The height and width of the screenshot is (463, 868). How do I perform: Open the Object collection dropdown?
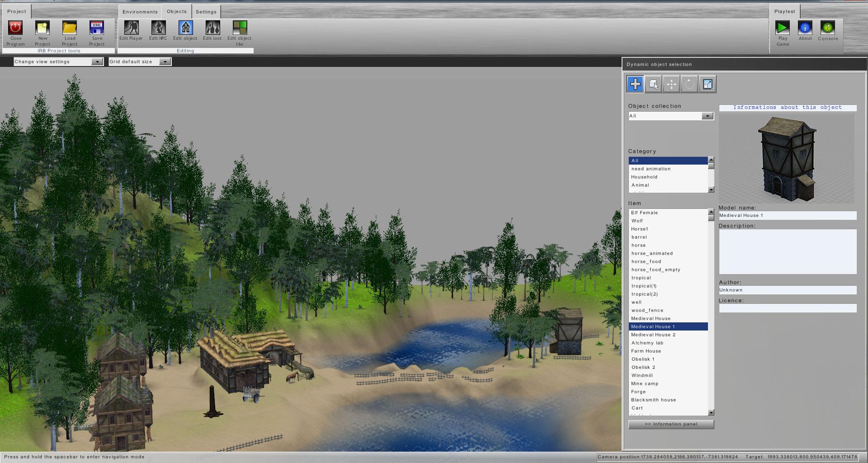point(670,116)
